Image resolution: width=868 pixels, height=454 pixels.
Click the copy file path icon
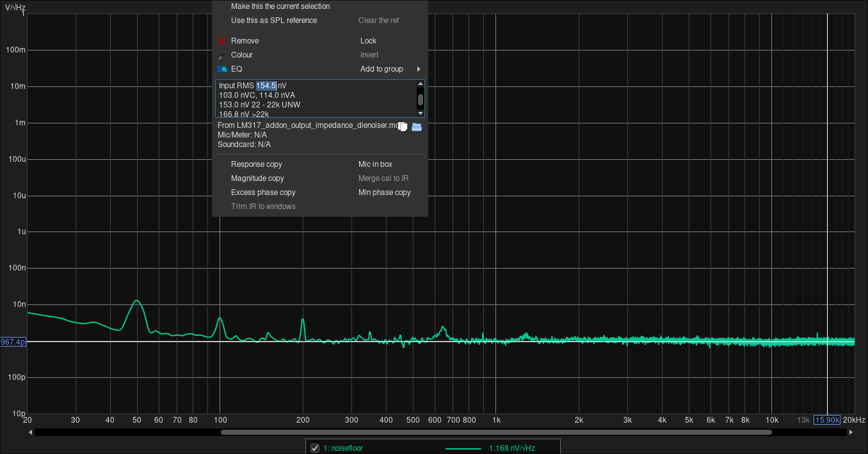click(403, 127)
